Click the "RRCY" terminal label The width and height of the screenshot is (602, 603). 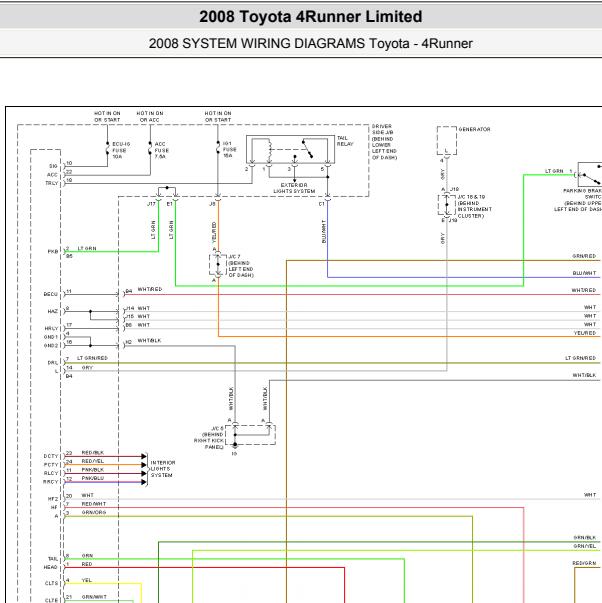tap(51, 482)
